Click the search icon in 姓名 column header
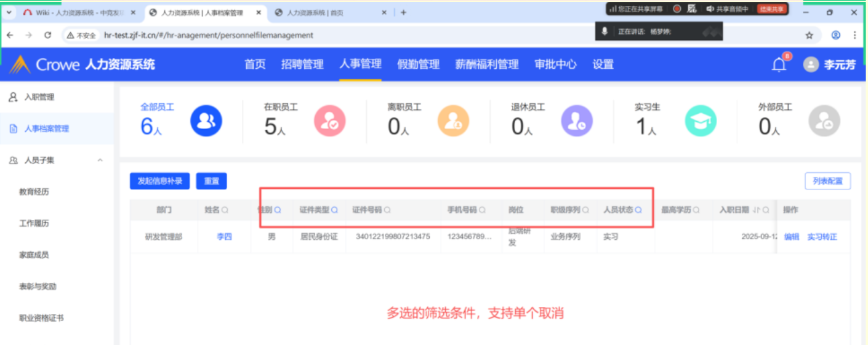This screenshot has height=345, width=868. click(225, 210)
